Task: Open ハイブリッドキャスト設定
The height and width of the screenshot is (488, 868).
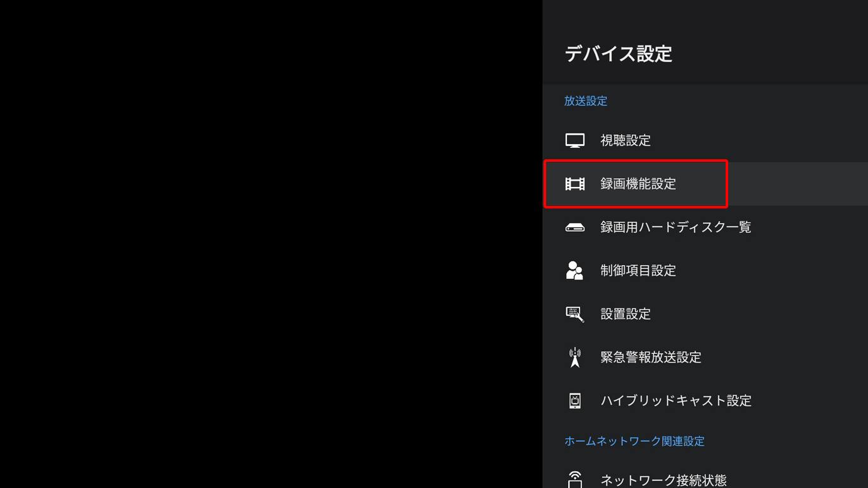Action: click(705, 400)
